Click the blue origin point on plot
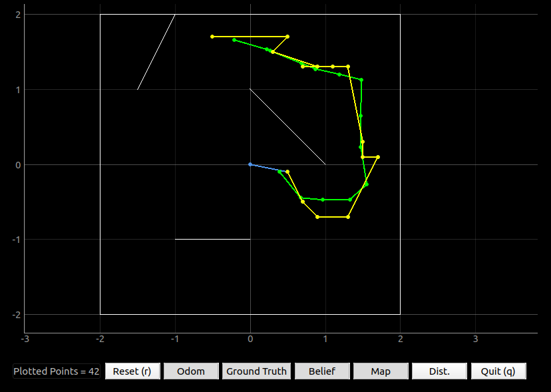 250,164
